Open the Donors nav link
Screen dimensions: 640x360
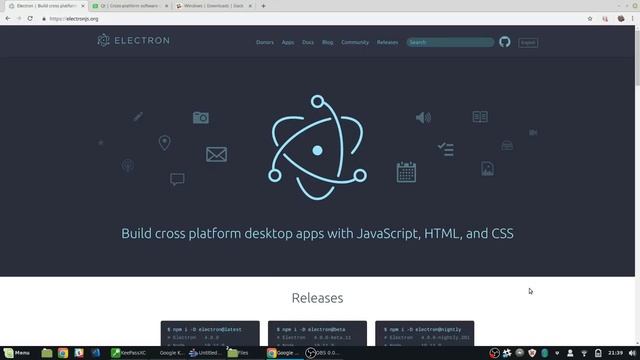[x=265, y=42]
